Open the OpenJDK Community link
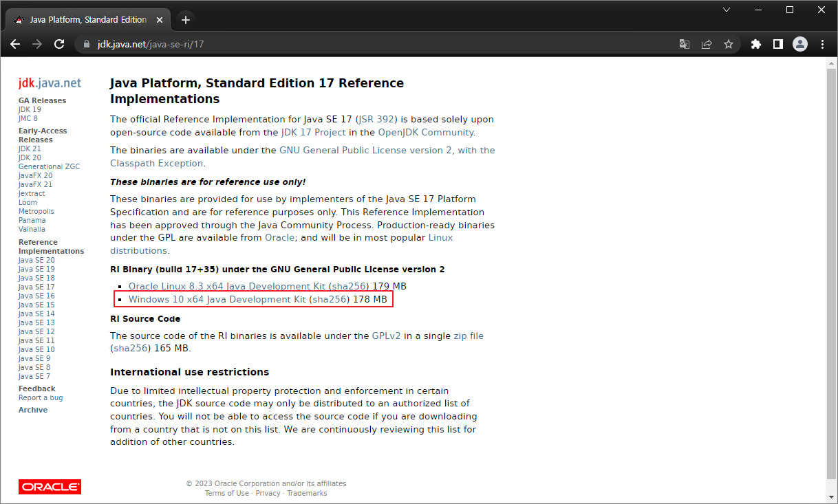 pos(426,132)
